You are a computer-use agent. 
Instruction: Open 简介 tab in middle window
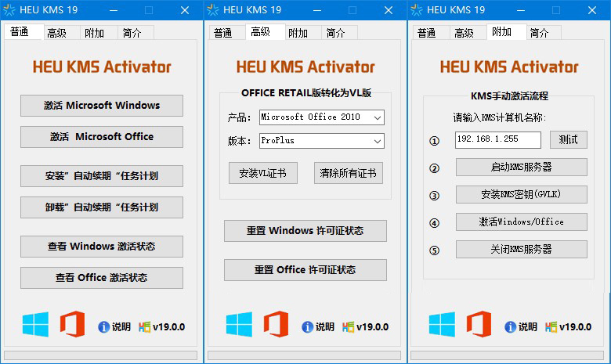[339, 33]
